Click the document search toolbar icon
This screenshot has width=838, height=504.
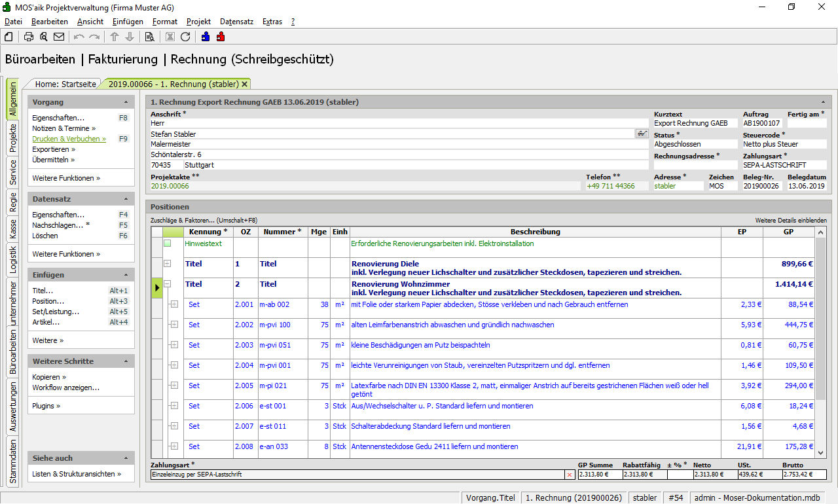(149, 37)
